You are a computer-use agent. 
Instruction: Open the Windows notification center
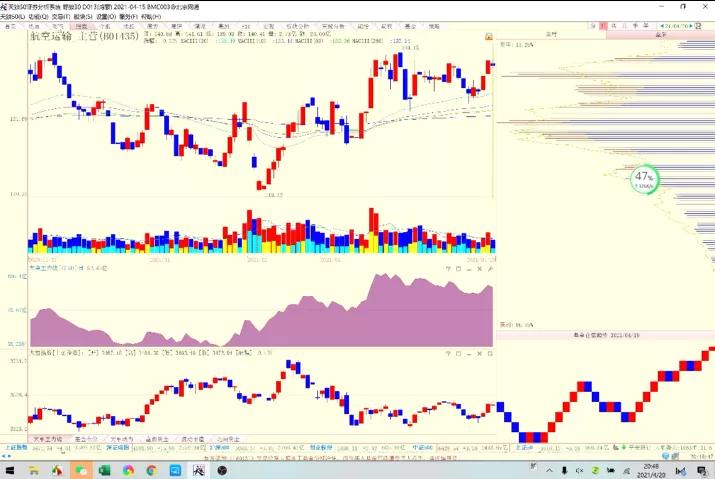click(x=702, y=470)
